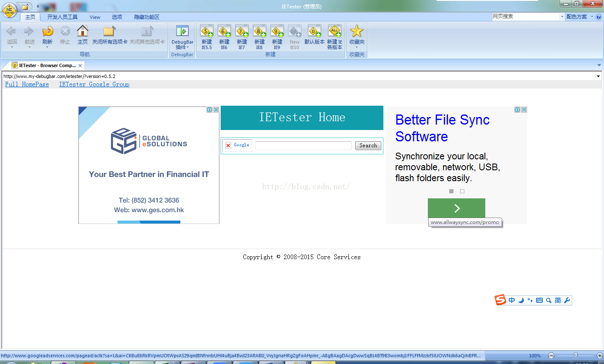Open Sogou settings wrench

[x=567, y=300]
